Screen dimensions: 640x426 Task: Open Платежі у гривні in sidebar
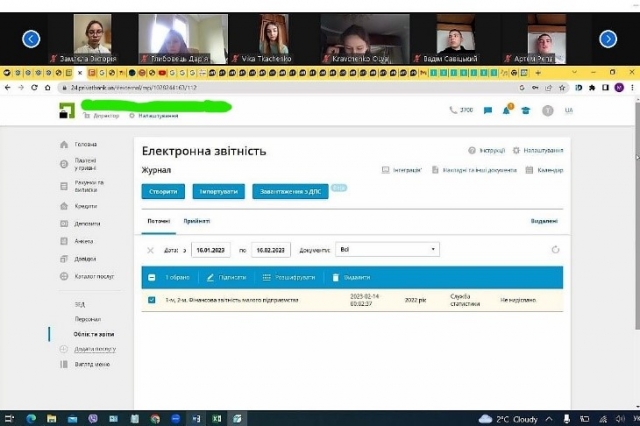point(85,164)
